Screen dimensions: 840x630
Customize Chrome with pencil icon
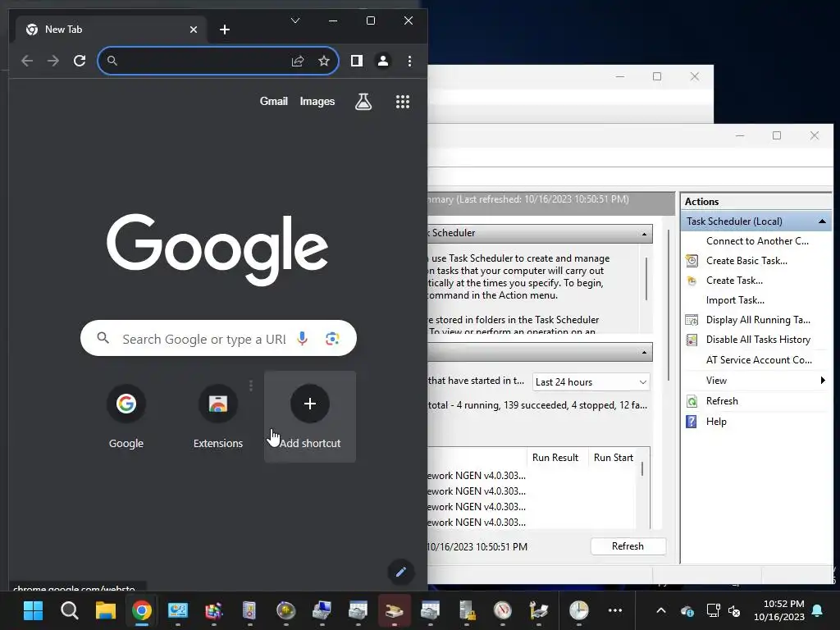coord(400,572)
